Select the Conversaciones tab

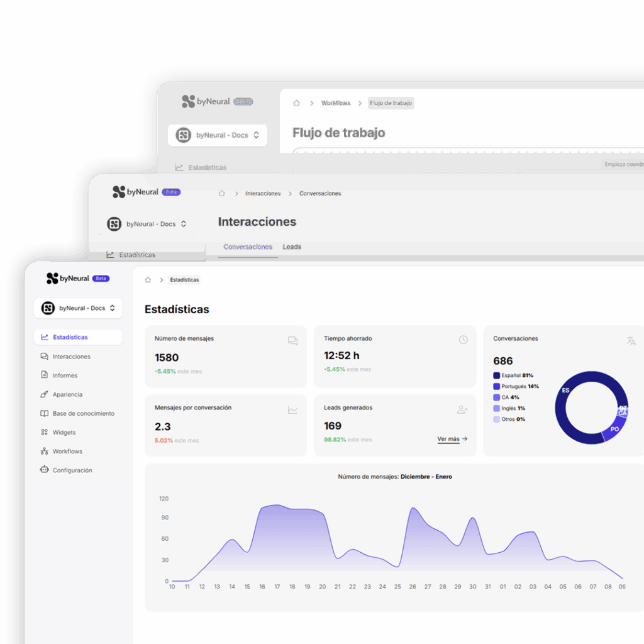[248, 247]
